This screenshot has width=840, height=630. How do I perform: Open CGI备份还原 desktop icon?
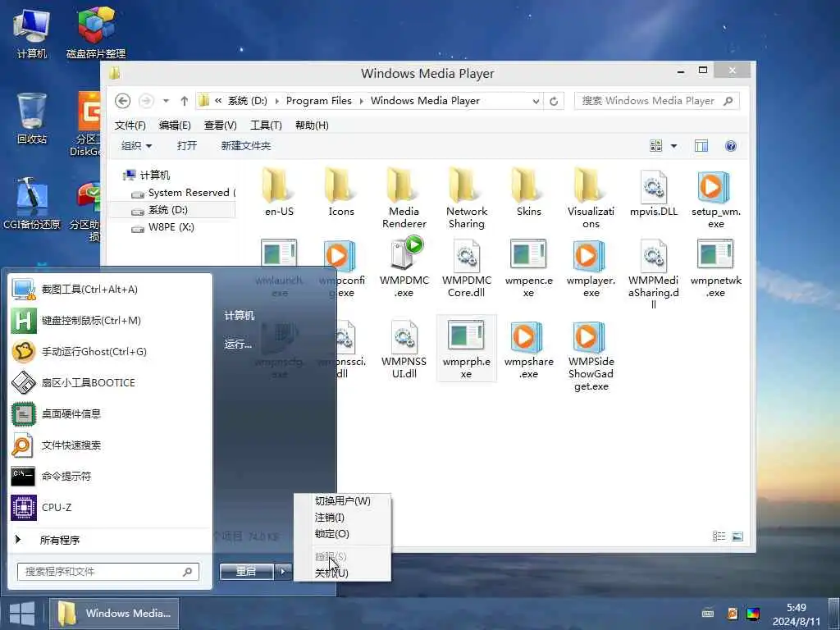(x=32, y=203)
